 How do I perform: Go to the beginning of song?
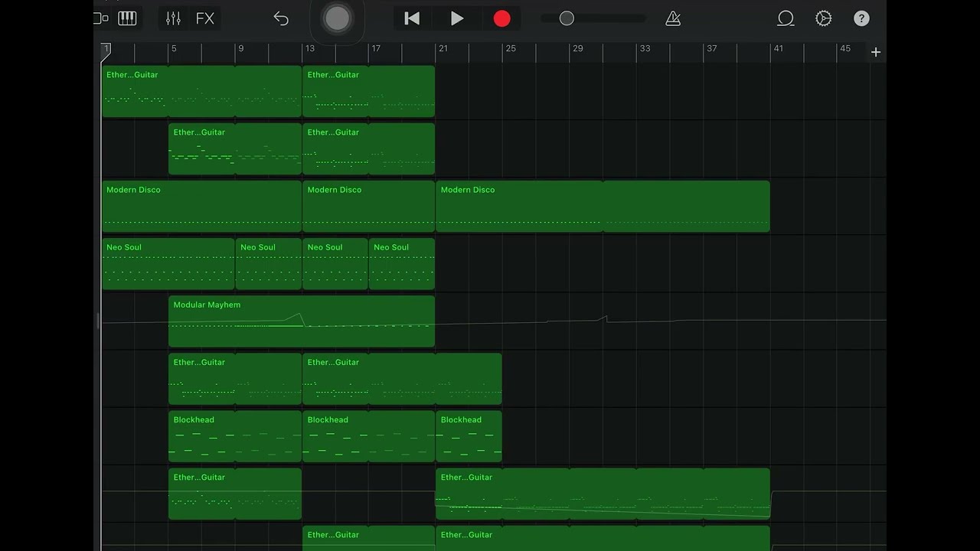pyautogui.click(x=412, y=18)
